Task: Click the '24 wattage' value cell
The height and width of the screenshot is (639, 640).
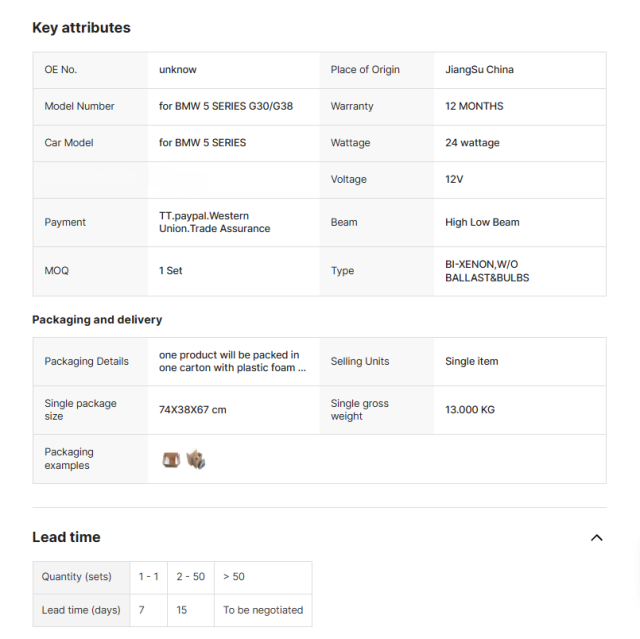Action: [472, 143]
